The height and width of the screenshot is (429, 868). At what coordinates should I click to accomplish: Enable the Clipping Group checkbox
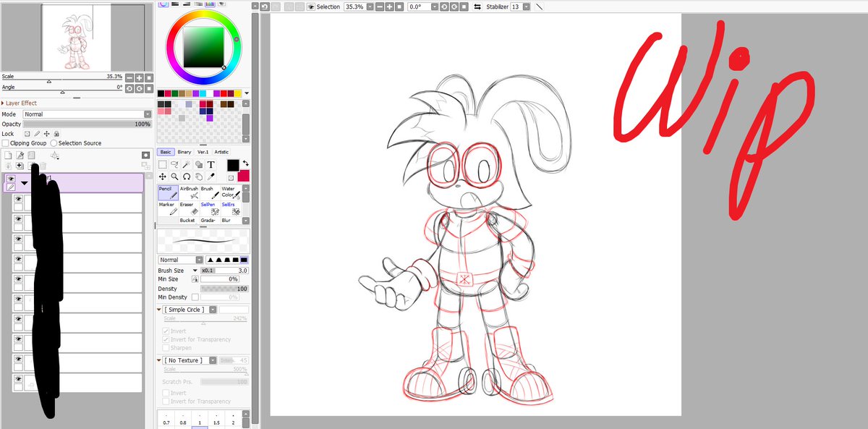(x=6, y=143)
